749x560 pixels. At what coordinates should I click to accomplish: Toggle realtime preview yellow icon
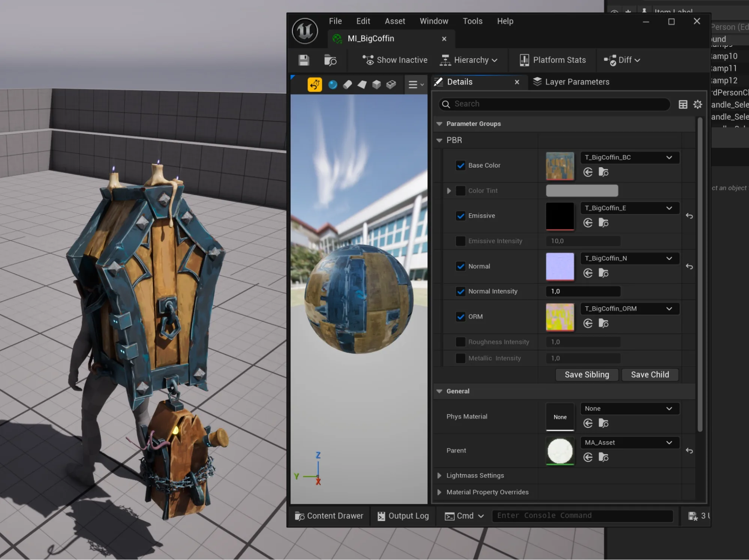(315, 85)
